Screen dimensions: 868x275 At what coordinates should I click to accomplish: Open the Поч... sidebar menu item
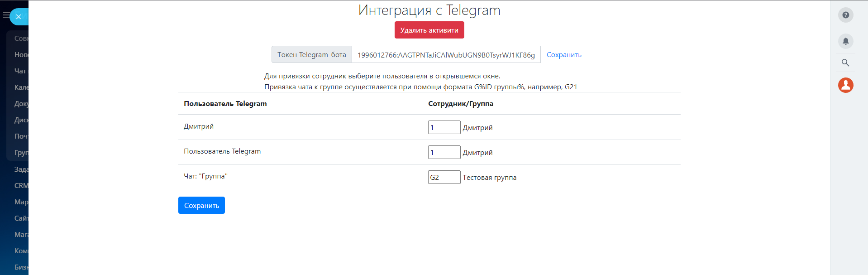click(21, 136)
